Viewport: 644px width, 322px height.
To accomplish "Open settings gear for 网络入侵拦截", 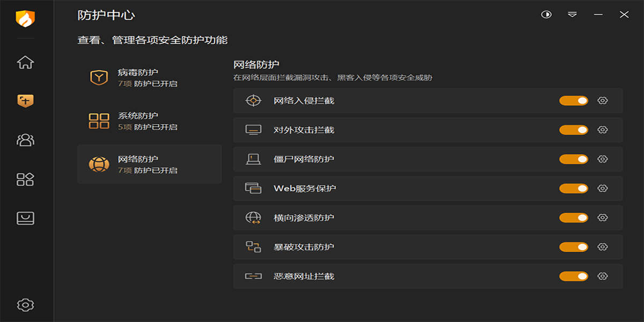I will (603, 101).
